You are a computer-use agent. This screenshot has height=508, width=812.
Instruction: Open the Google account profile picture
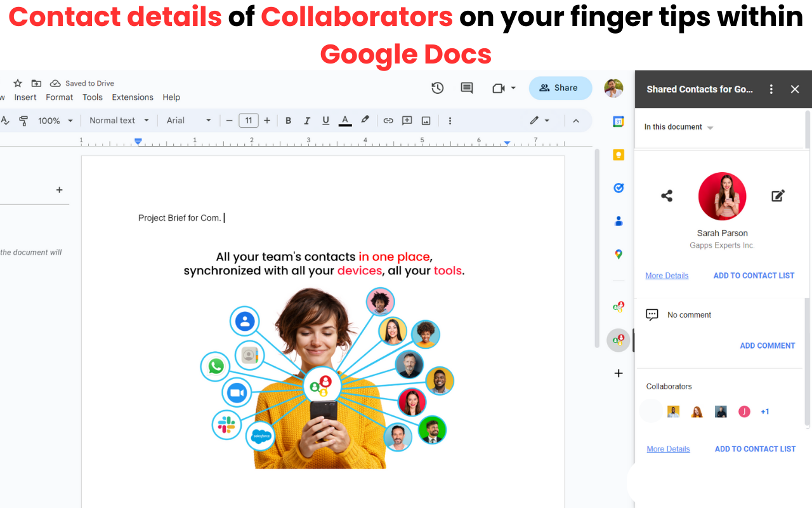click(613, 88)
